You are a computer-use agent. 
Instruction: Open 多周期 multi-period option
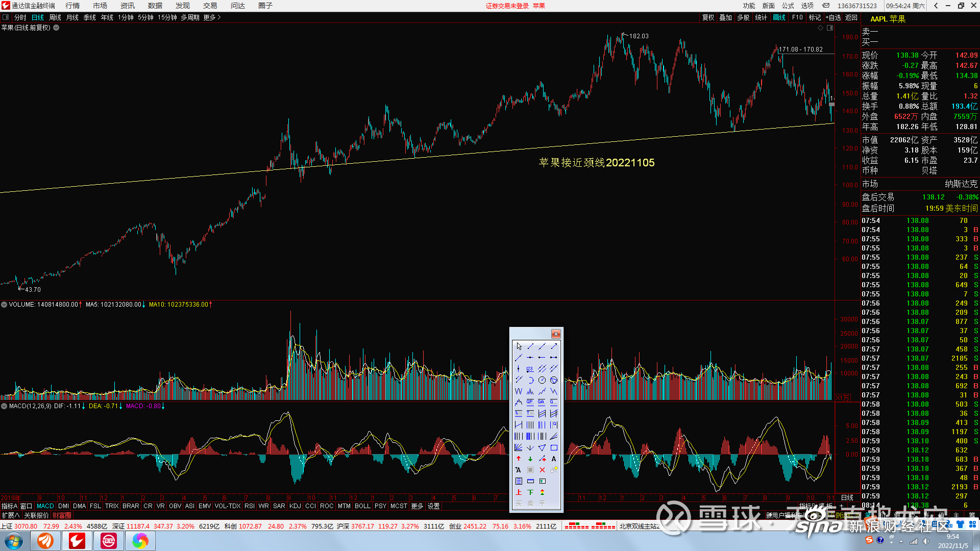[190, 17]
